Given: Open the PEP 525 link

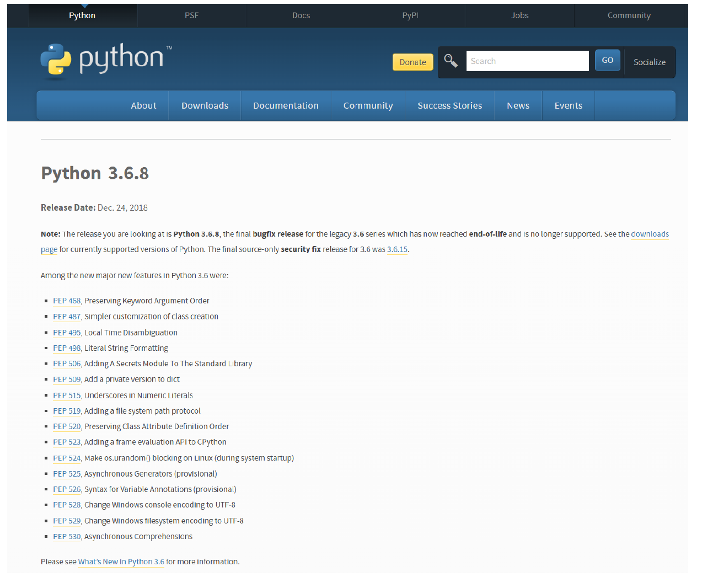Looking at the screenshot, I should pos(67,474).
